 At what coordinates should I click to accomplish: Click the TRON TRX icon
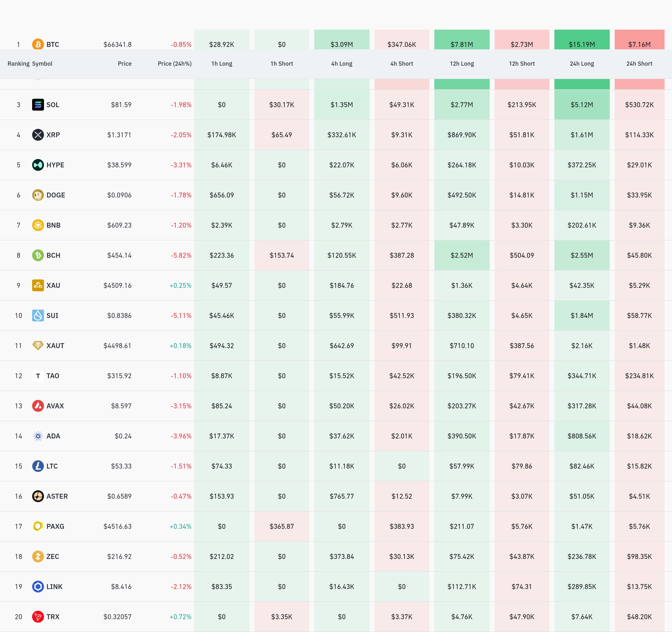click(x=38, y=616)
